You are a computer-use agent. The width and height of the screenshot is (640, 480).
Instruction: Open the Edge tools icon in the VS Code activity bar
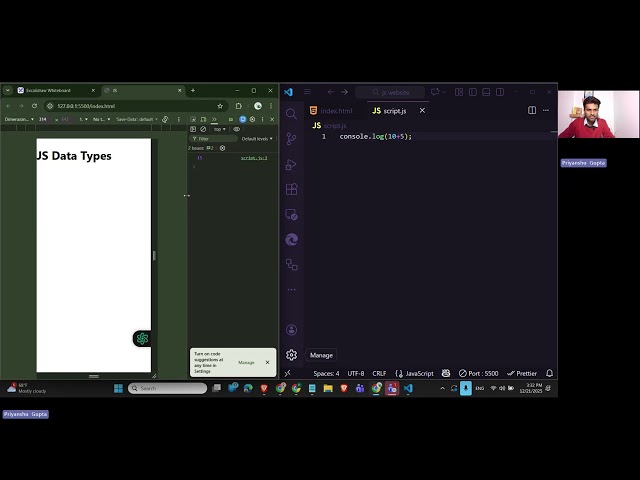[291, 239]
